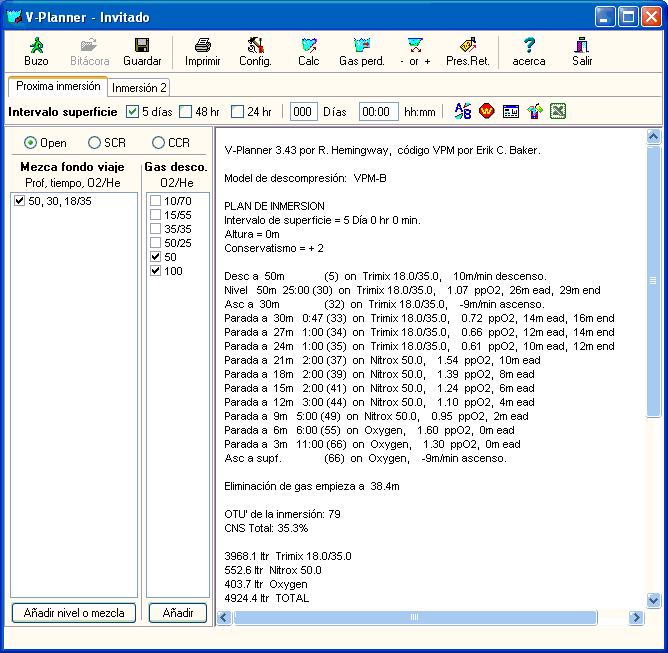Click the red W circle icon
Screen dimensions: 668x653
pos(487,112)
